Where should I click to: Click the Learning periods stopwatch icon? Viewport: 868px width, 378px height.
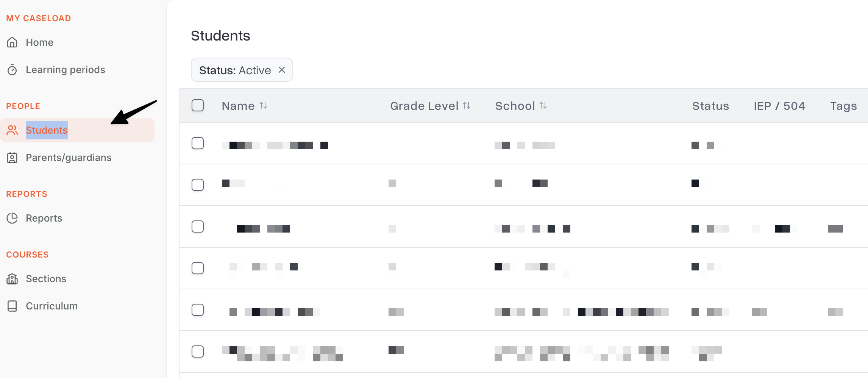[x=12, y=70]
